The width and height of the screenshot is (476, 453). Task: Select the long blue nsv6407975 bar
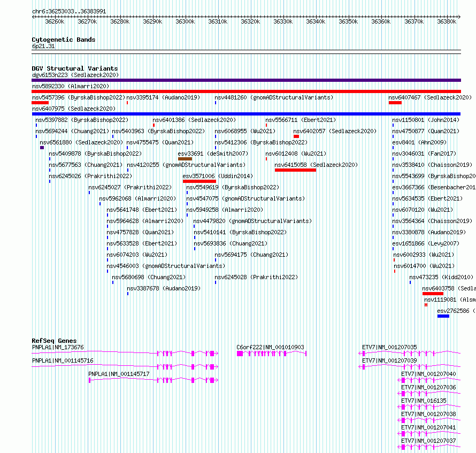coord(246,114)
